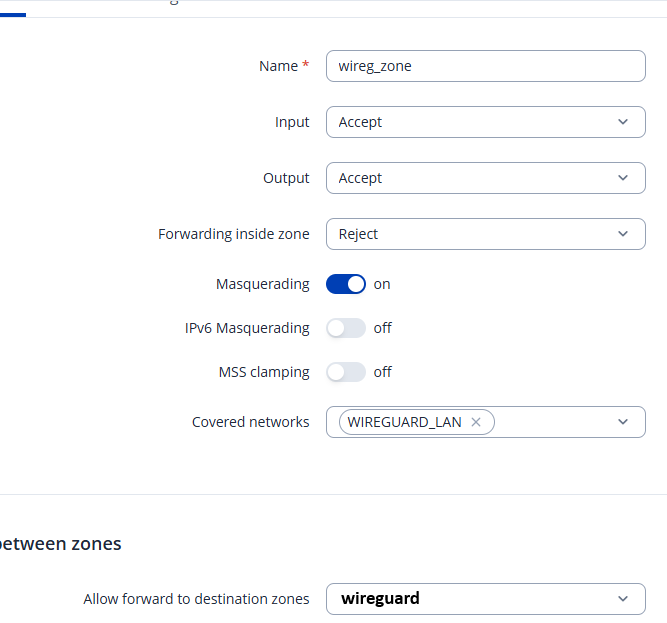667x623 pixels.
Task: Turn off the Masquerading switch
Action: (345, 284)
